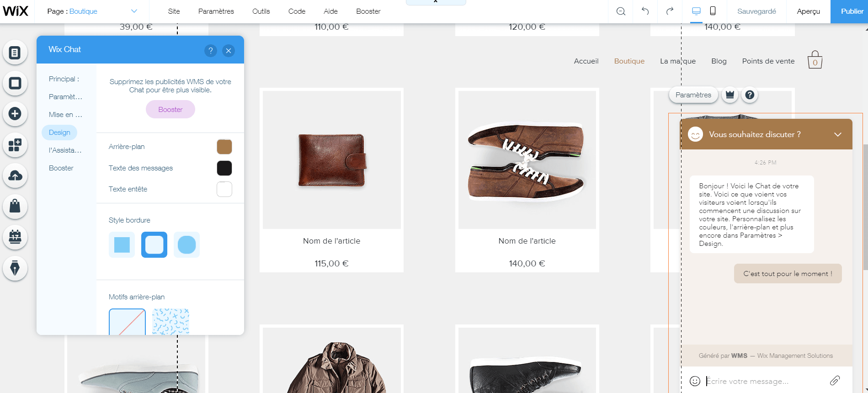Collapse the chat window with chevron

click(x=837, y=134)
